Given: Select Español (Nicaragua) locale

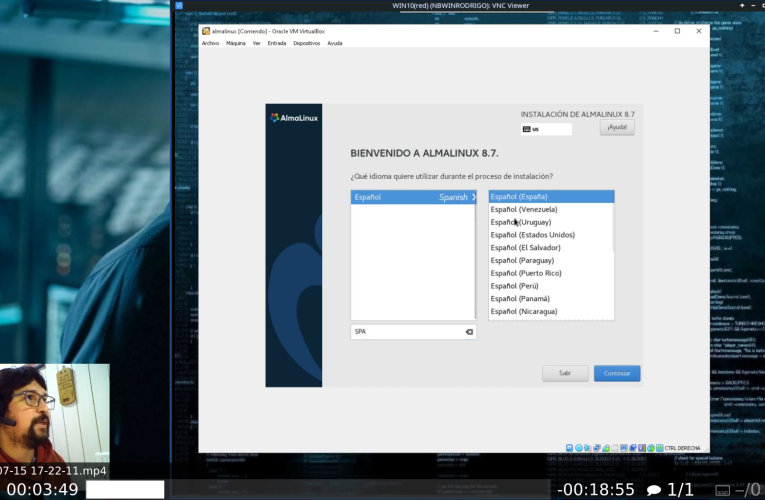Looking at the screenshot, I should [x=551, y=311].
